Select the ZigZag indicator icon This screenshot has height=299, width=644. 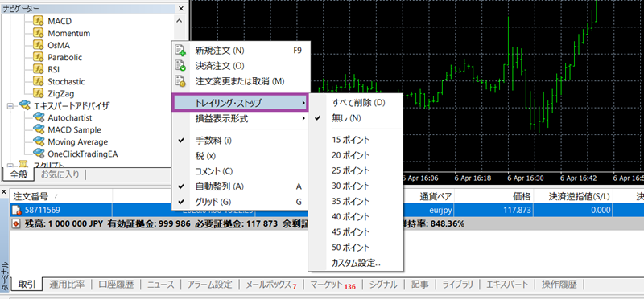(38, 93)
